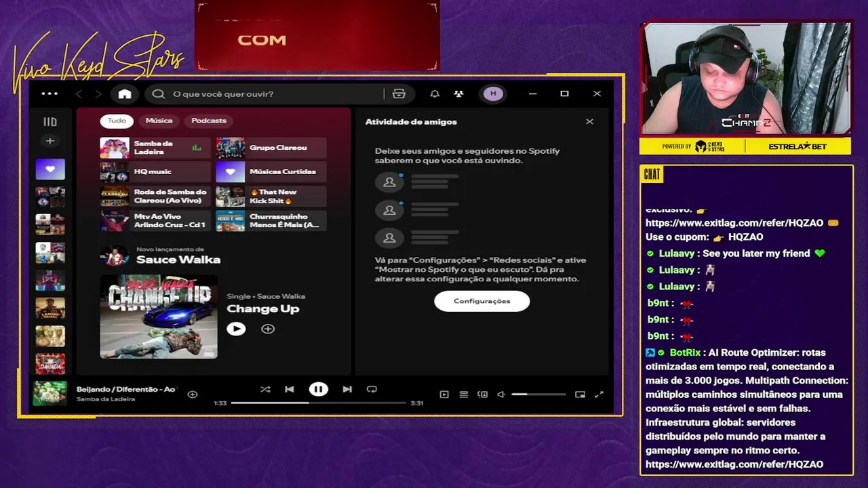Open 'Músicas Curtidas' shortcut card
The image size is (868, 488).
click(271, 172)
